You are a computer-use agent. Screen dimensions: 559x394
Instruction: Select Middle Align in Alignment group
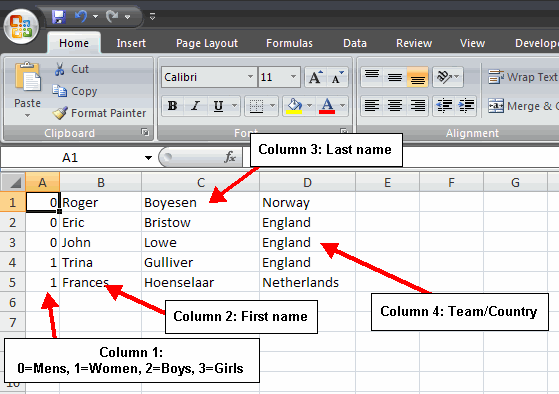tap(395, 77)
